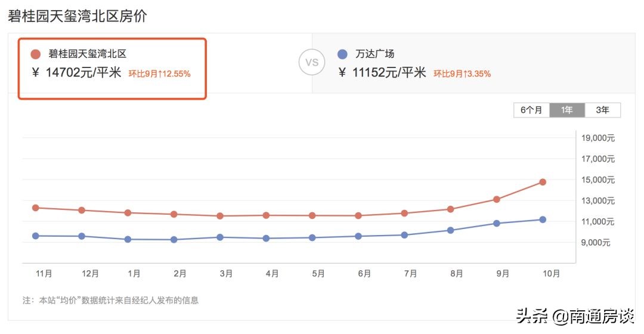Click the VS comparison circle icon

(311, 63)
